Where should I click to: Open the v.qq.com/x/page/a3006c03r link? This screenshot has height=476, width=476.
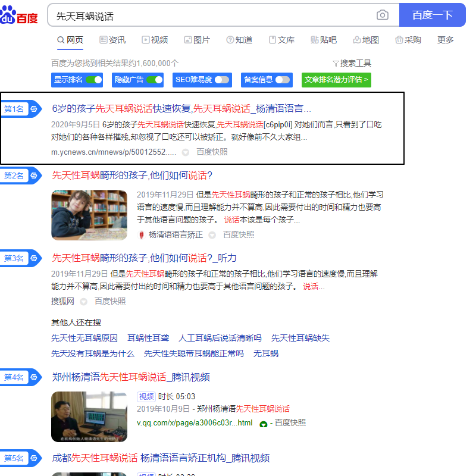[195, 423]
